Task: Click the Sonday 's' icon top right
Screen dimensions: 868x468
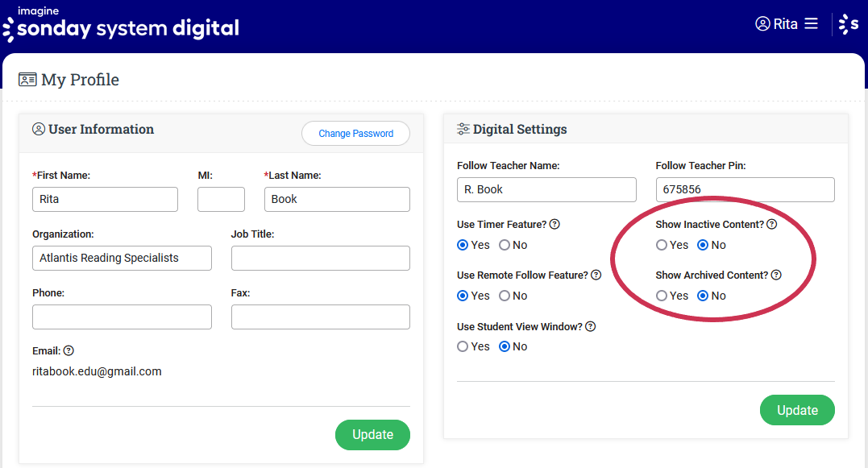Action: click(849, 24)
